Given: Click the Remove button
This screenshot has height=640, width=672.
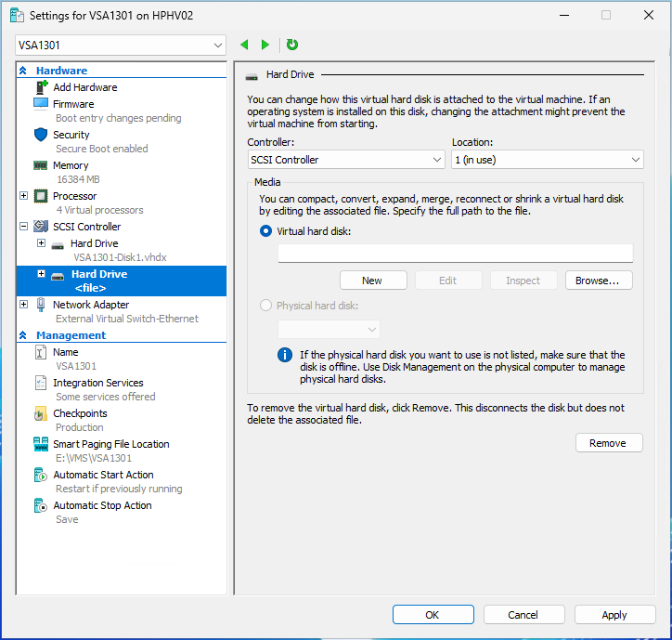Looking at the screenshot, I should (608, 443).
